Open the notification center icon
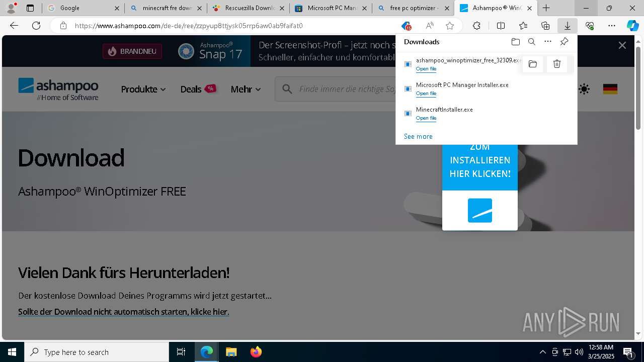The width and height of the screenshot is (644, 362). pos(628,352)
